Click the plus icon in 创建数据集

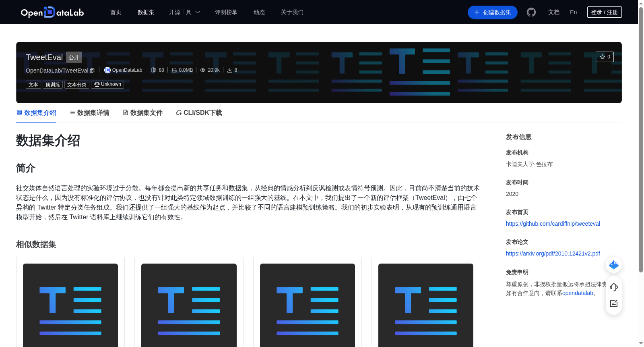pyautogui.click(x=477, y=12)
